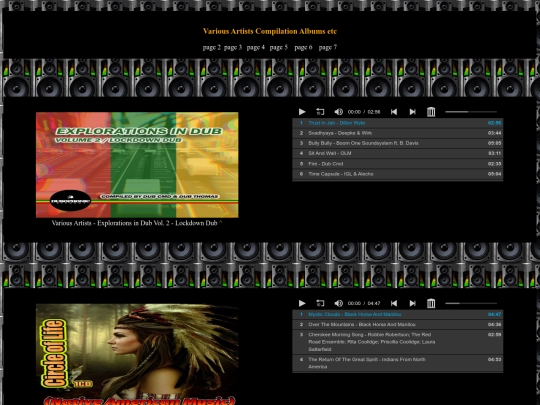
Task: Select track Trust In Jah - Dillon Wyle
Action: (397, 123)
